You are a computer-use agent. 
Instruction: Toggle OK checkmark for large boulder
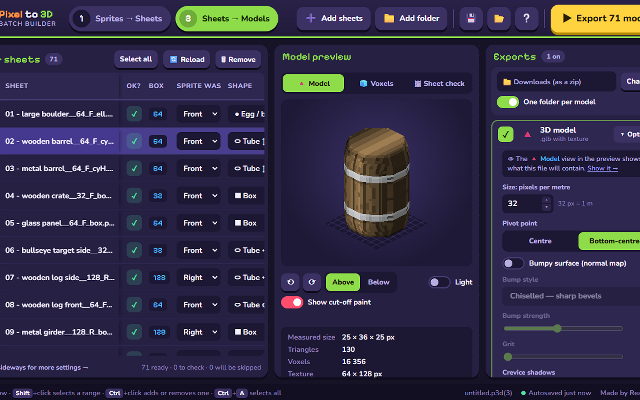(134, 114)
